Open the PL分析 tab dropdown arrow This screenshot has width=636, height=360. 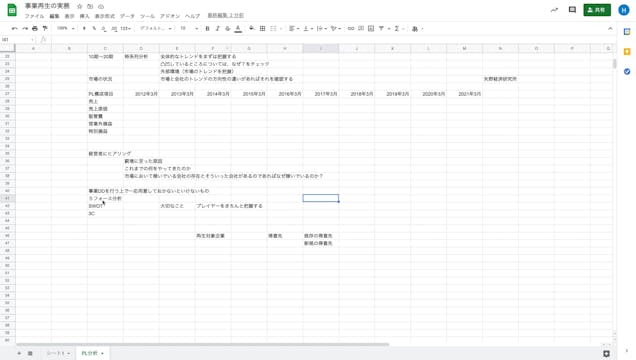click(102, 354)
